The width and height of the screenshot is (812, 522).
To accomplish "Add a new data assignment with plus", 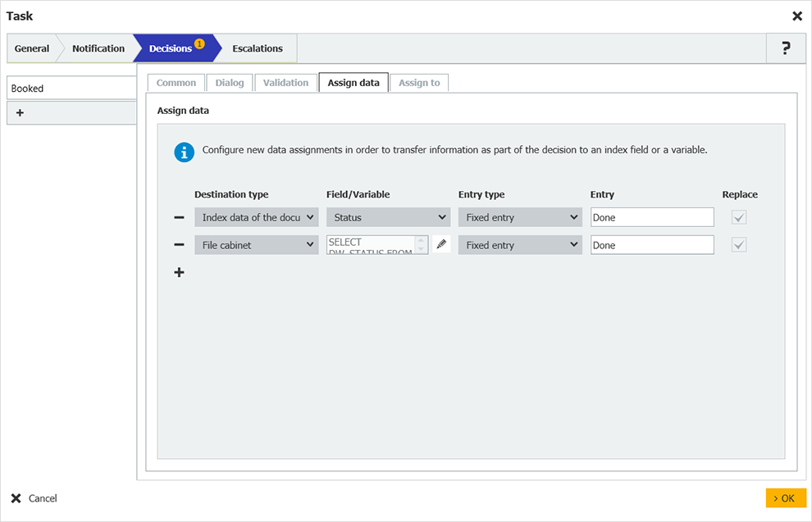I will tap(179, 272).
